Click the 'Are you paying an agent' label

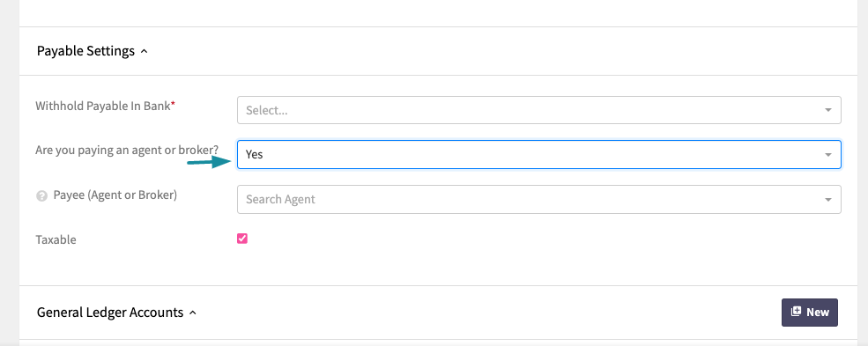tap(127, 150)
